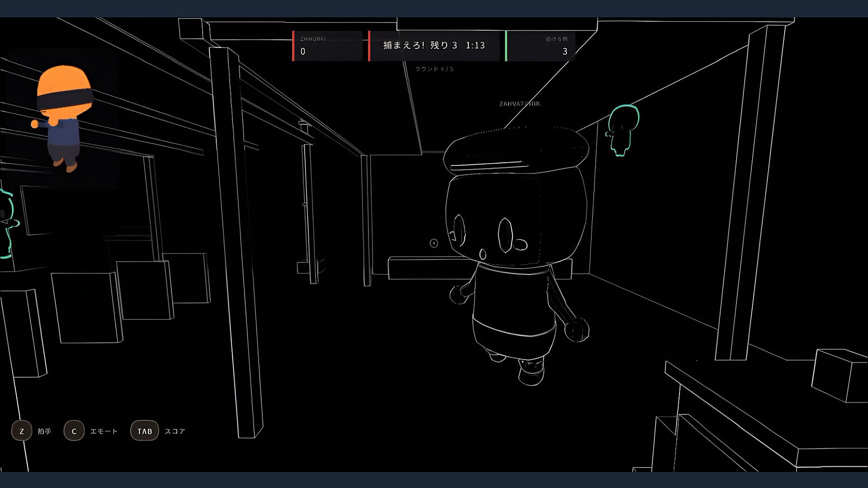Viewport: 868px width, 488px height.
Task: Click the エモート emote label
Action: pos(104,432)
